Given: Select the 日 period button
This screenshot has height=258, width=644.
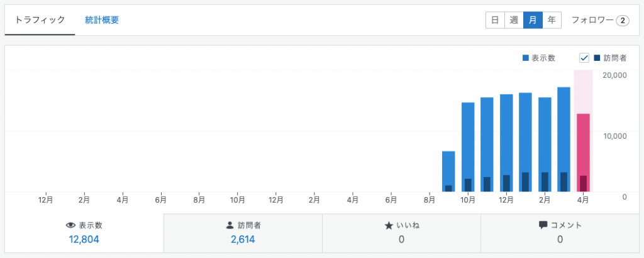Looking at the screenshot, I should [x=495, y=20].
